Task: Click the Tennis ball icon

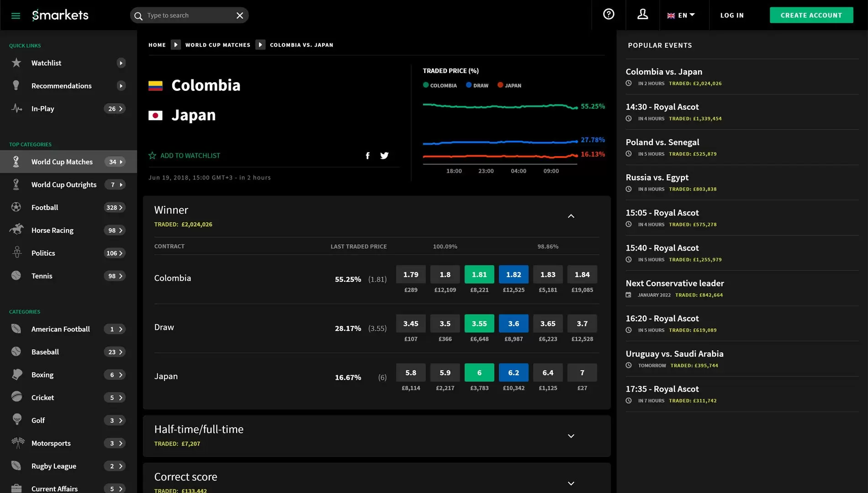Action: coord(16,275)
